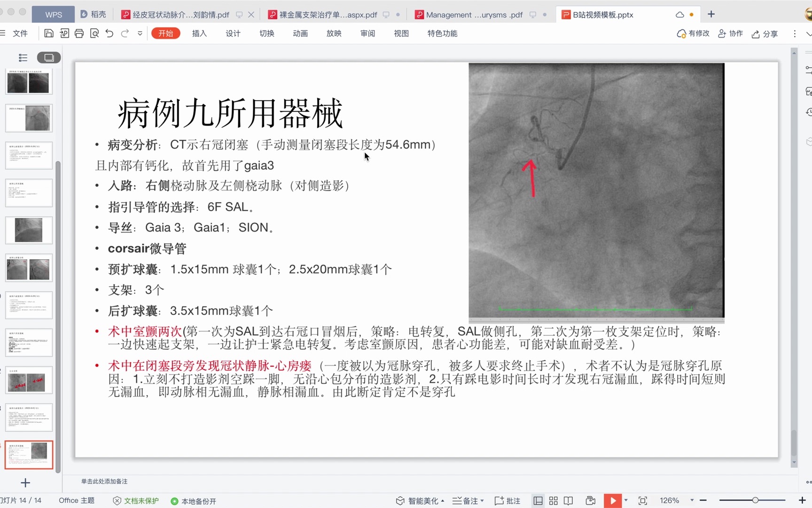Viewport: 812px width, 508px height.
Task: Click the slide title 病例九所用器械
Action: coord(230,113)
